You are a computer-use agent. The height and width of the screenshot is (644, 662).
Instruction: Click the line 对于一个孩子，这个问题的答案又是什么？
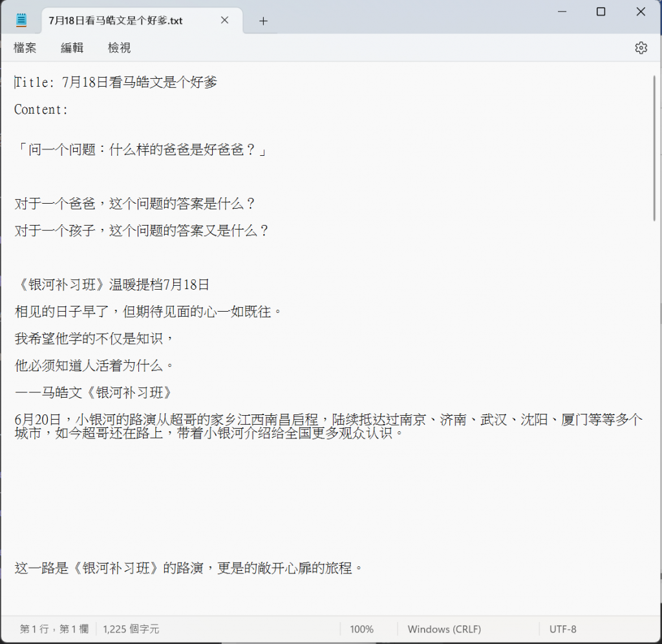tap(142, 231)
